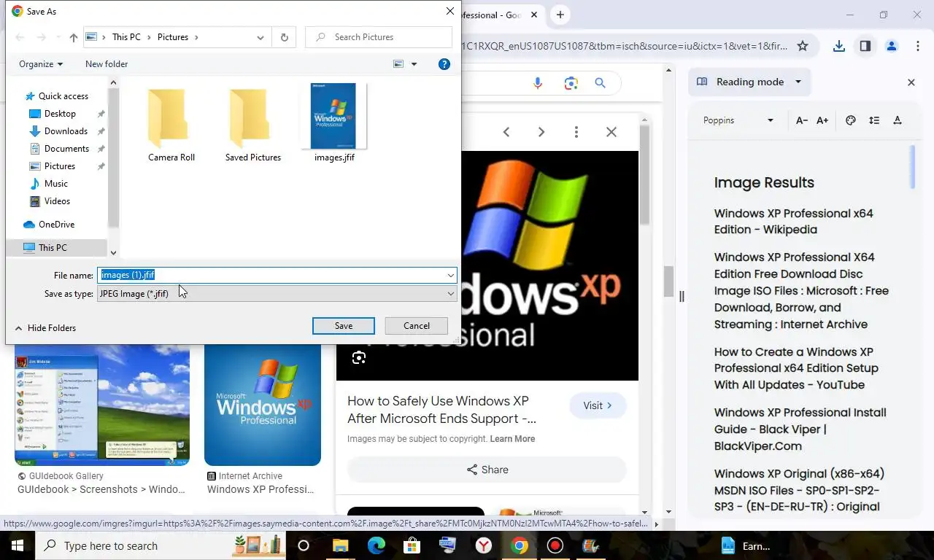934x560 pixels.
Task: Open Chrome downloads icon
Action: (839, 46)
